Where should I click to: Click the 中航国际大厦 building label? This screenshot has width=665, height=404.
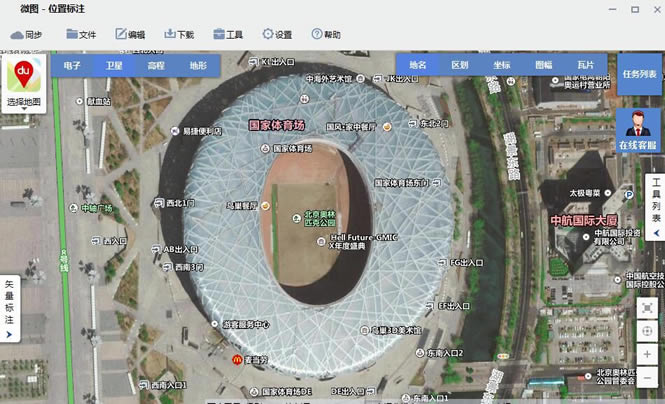584,220
